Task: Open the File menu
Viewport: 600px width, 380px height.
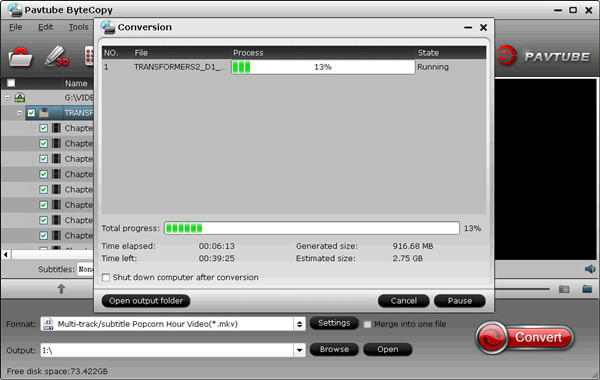Action: 16,27
